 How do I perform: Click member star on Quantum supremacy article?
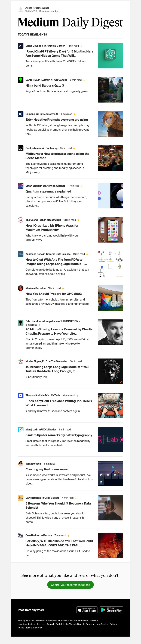[82, 186]
